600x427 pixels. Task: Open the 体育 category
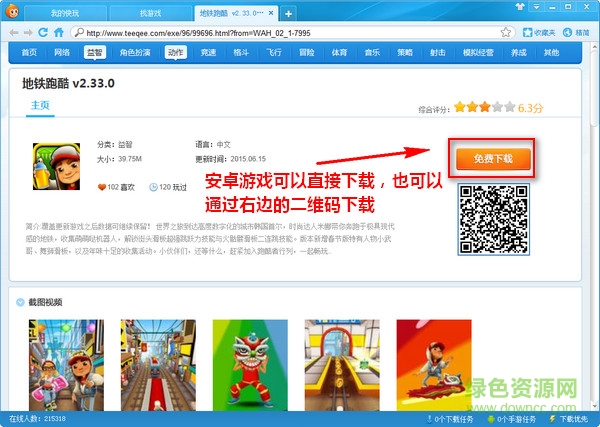[x=339, y=52]
